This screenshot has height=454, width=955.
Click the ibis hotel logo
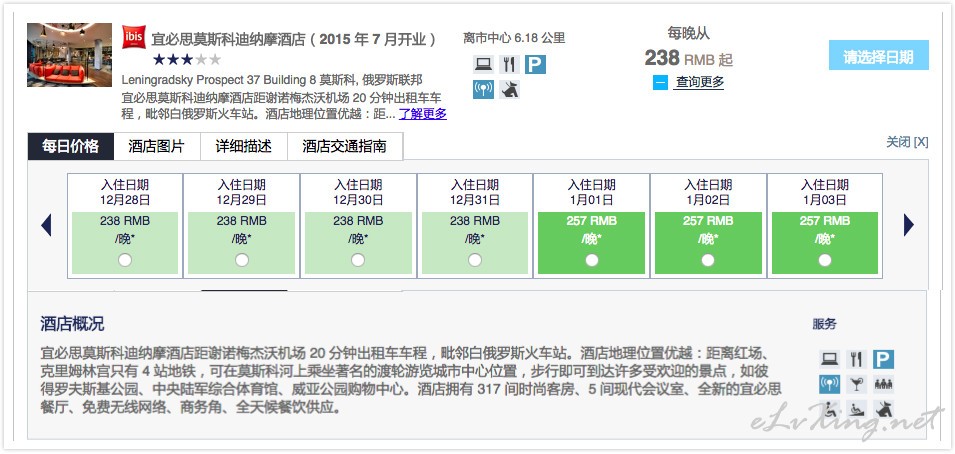click(x=134, y=38)
